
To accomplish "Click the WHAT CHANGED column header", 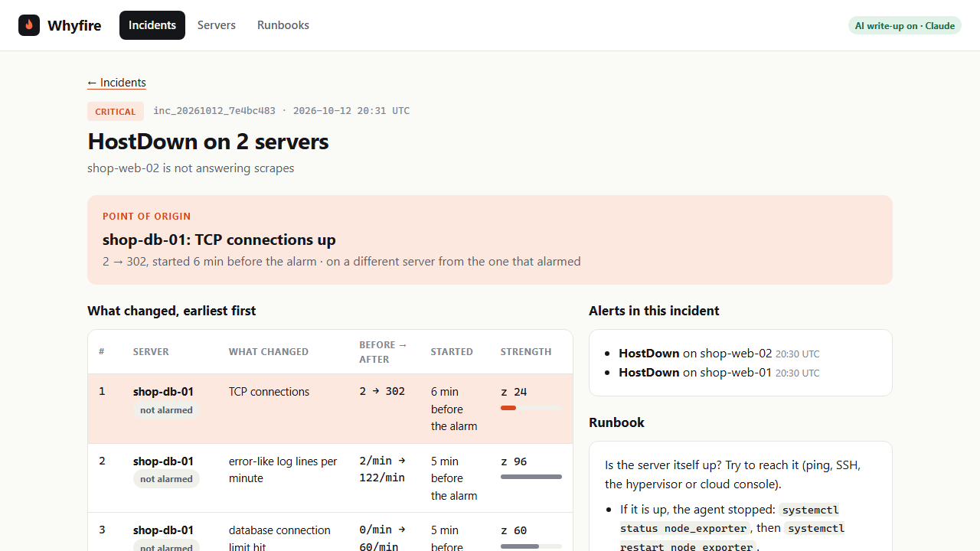I will [x=269, y=352].
